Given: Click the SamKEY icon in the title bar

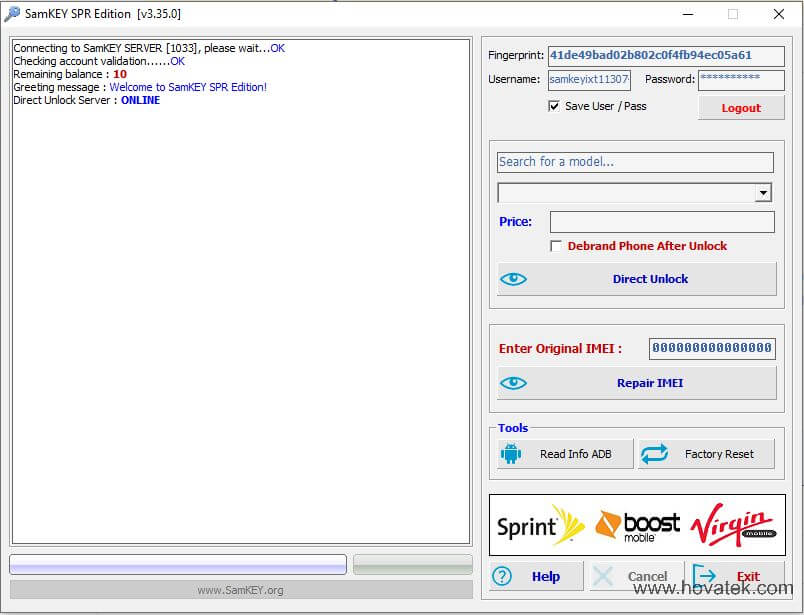Looking at the screenshot, I should [12, 14].
